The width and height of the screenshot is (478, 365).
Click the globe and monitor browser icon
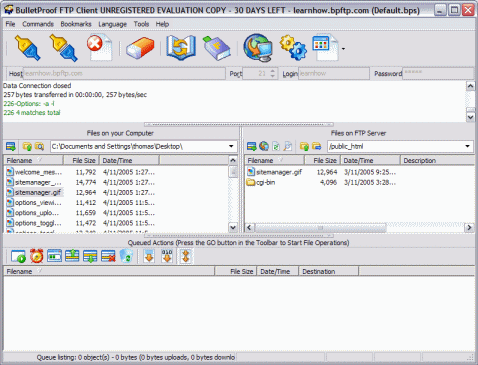click(258, 48)
